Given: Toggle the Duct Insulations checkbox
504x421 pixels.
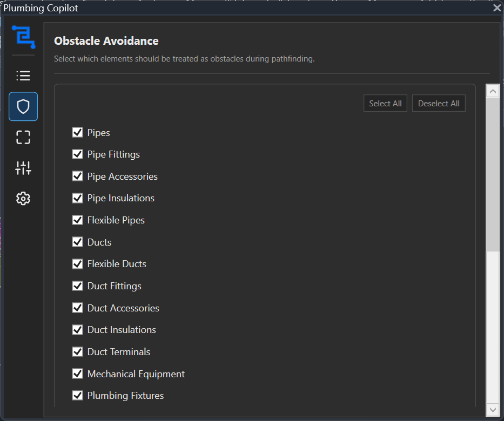Looking at the screenshot, I should tap(77, 330).
